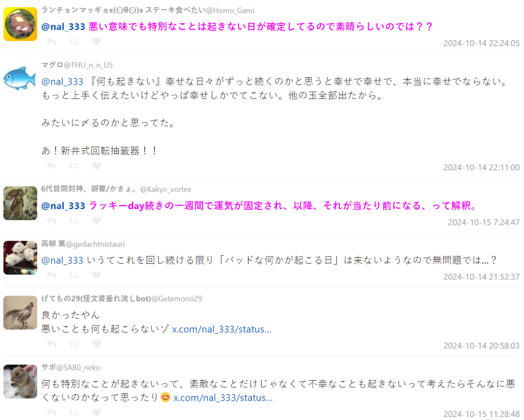Image resolution: width=524 pixels, height=420 pixels.
Task: Like the Homo_Gami tweet with heart icon
Action: tap(97, 42)
